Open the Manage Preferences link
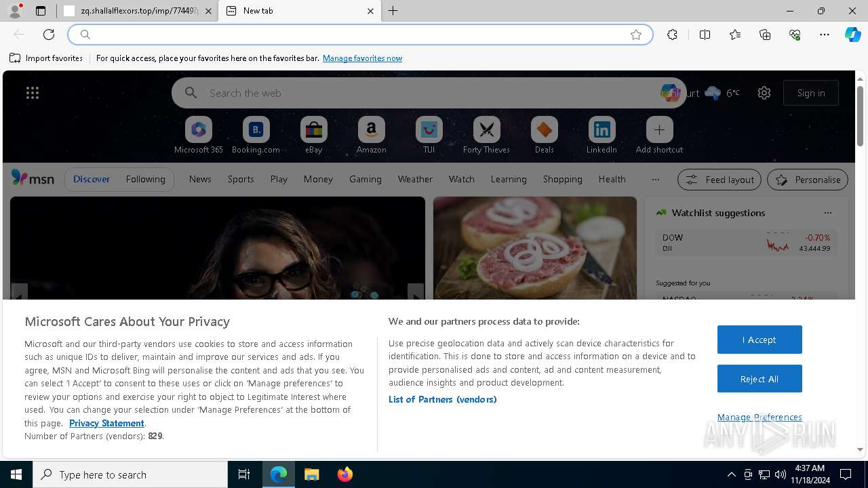The height and width of the screenshot is (488, 868). coord(759,417)
